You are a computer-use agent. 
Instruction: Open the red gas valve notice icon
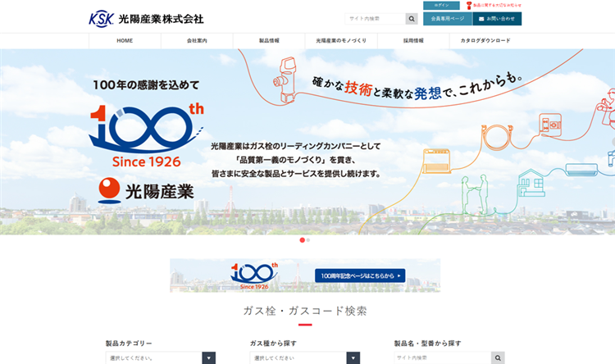coord(469,6)
